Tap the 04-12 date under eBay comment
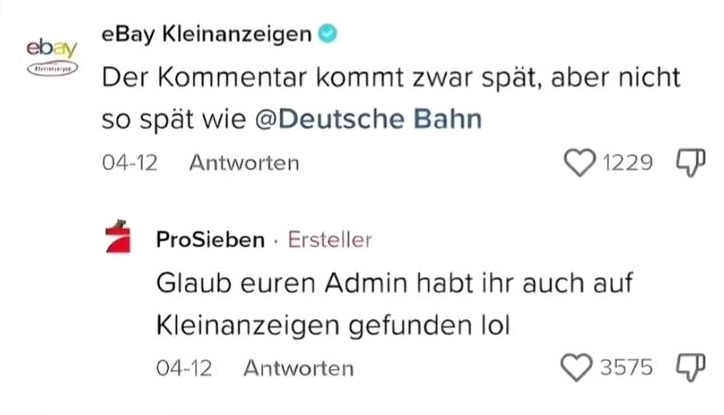Image resolution: width=724 pixels, height=415 pixels. [x=130, y=163]
